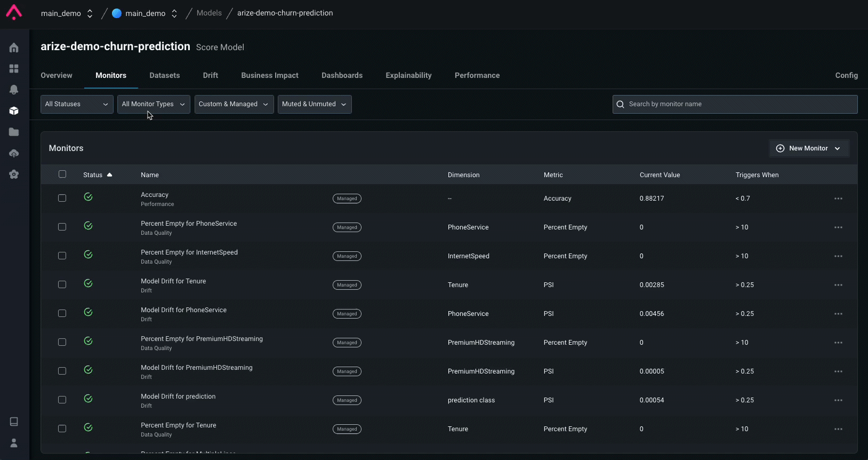Viewport: 868px width, 460px height.
Task: Check the Accuracy monitor checkbox
Action: pyautogui.click(x=62, y=198)
